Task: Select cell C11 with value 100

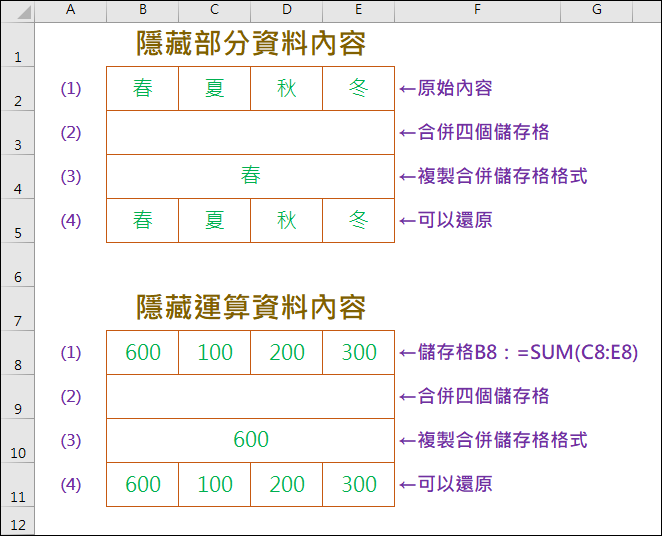Action: pyautogui.click(x=214, y=485)
